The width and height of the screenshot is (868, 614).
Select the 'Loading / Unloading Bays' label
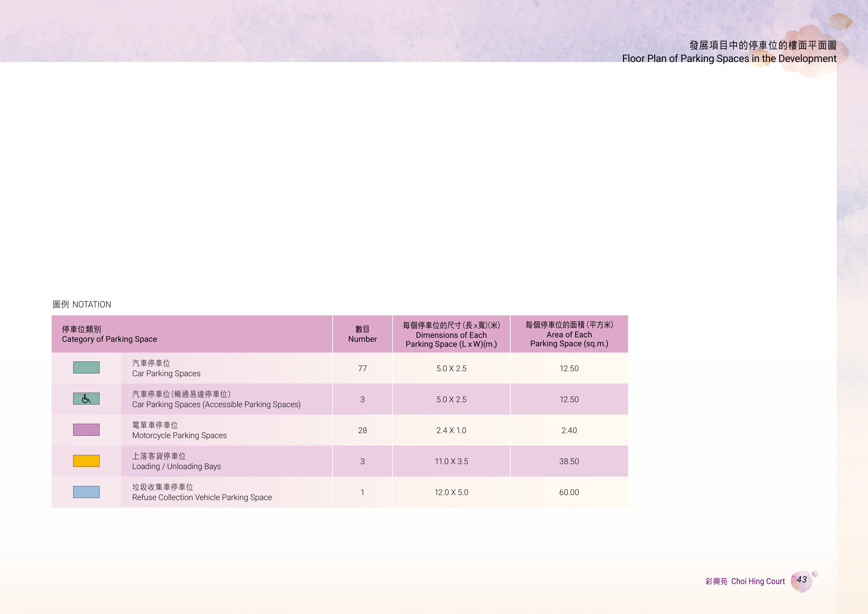click(x=177, y=466)
